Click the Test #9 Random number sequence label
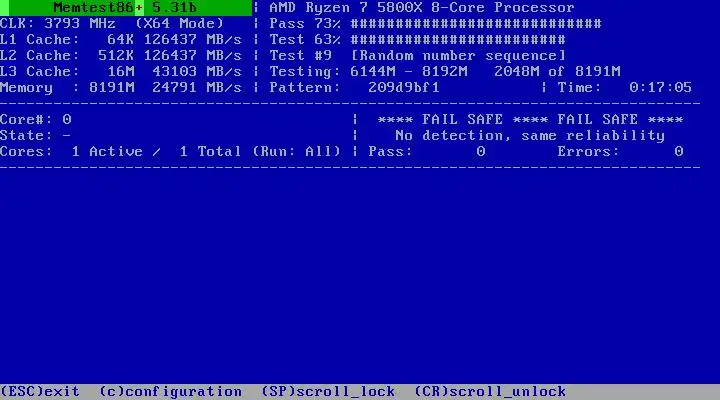Image resolution: width=720 pixels, height=400 pixels. (x=417, y=56)
